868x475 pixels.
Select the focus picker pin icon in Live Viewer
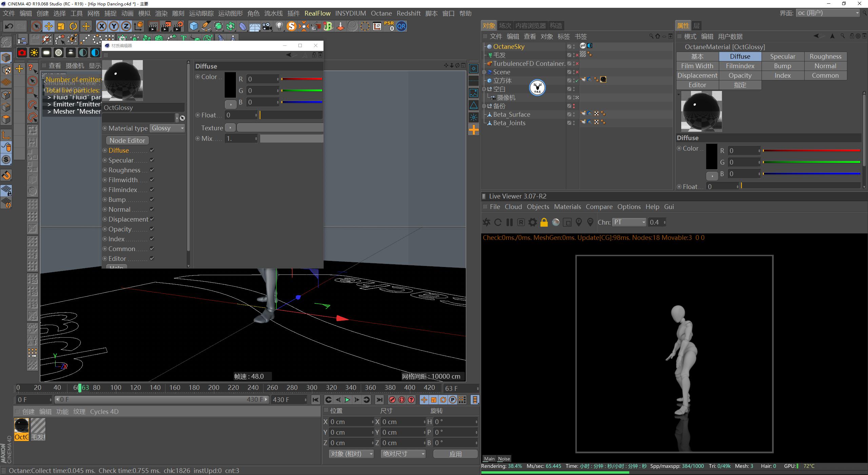click(x=579, y=222)
